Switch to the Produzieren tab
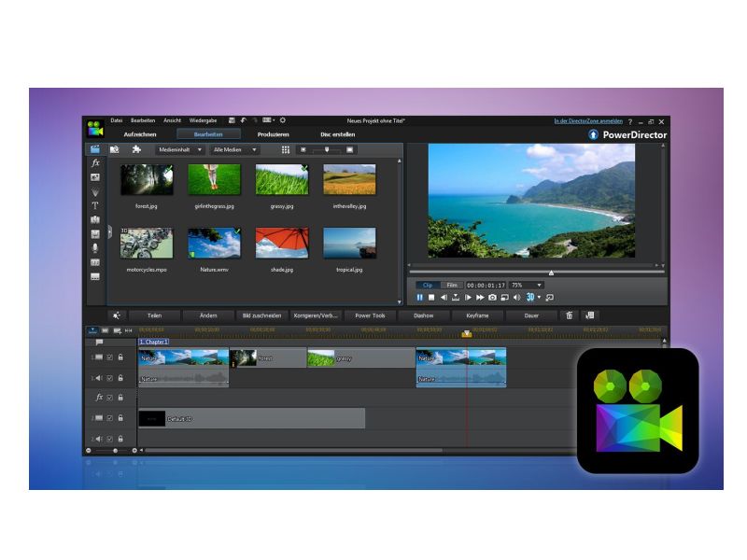 [x=273, y=134]
